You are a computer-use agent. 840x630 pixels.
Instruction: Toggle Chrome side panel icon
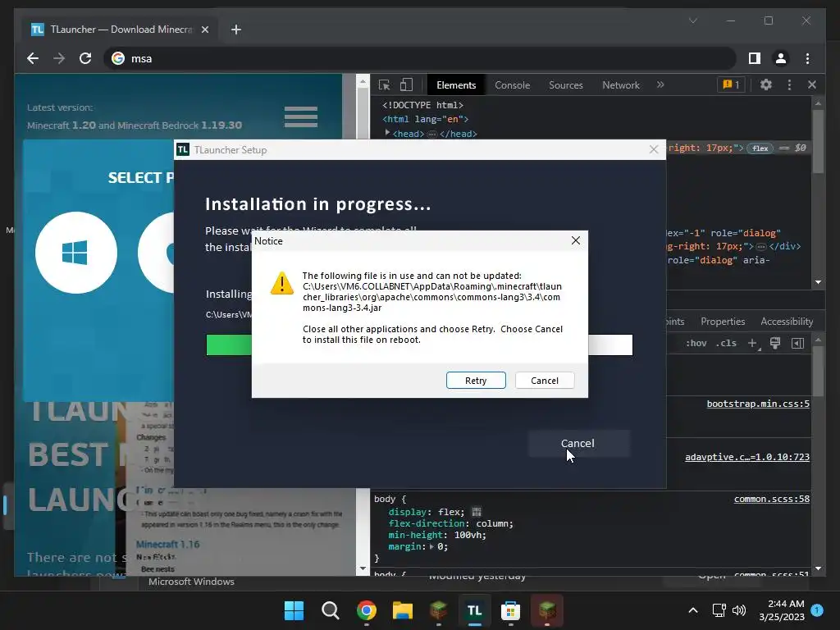[755, 58]
